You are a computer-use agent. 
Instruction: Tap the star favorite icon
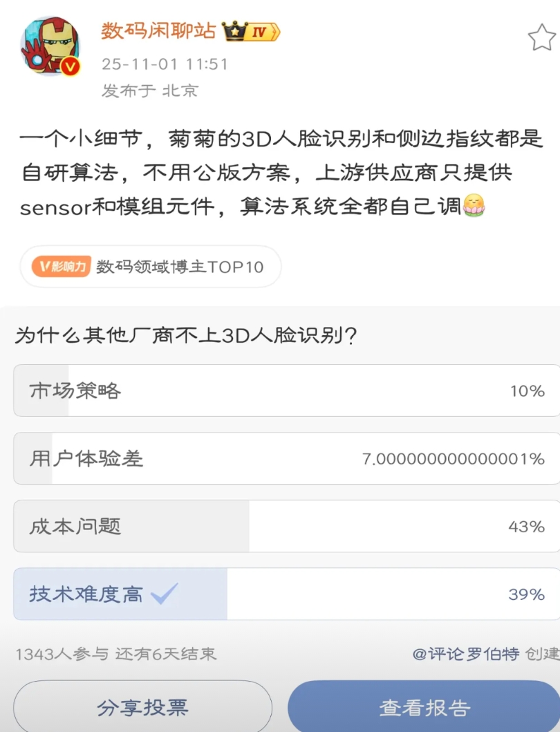pos(541,37)
